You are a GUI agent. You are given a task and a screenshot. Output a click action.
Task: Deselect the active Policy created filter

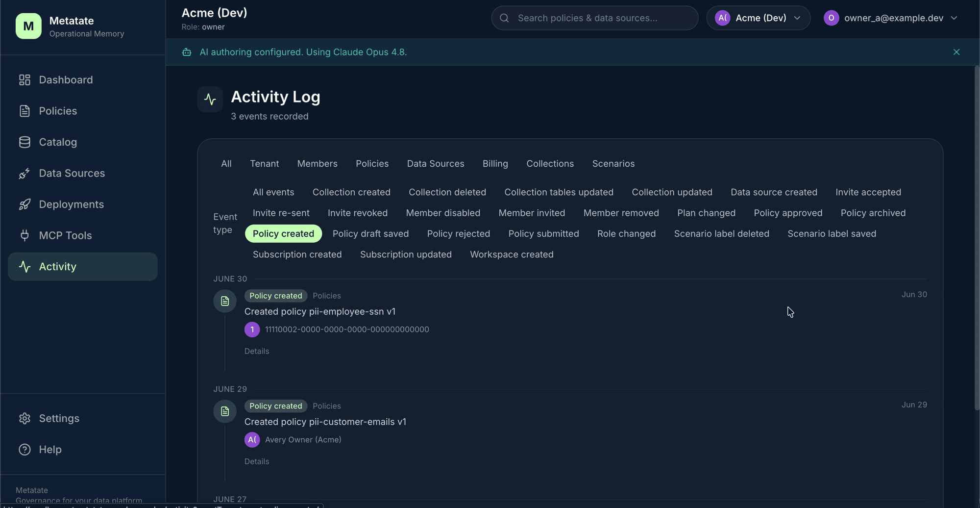point(284,234)
